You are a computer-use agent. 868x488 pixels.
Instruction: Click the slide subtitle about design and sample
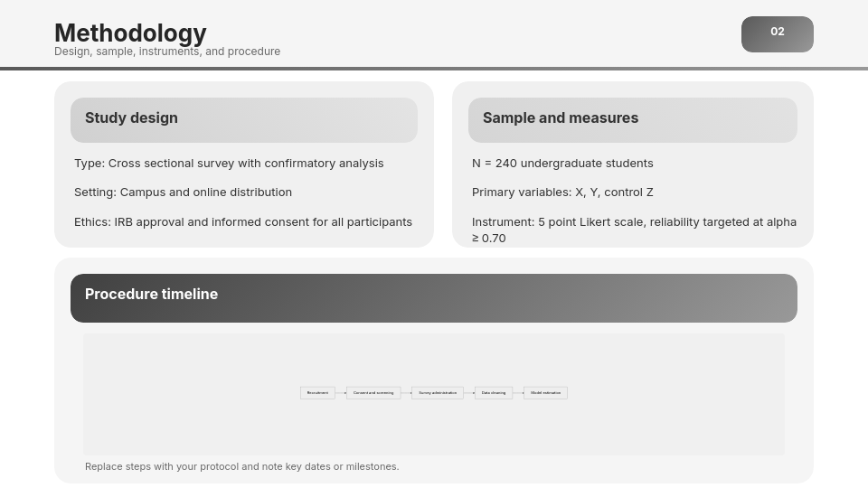[x=167, y=52]
